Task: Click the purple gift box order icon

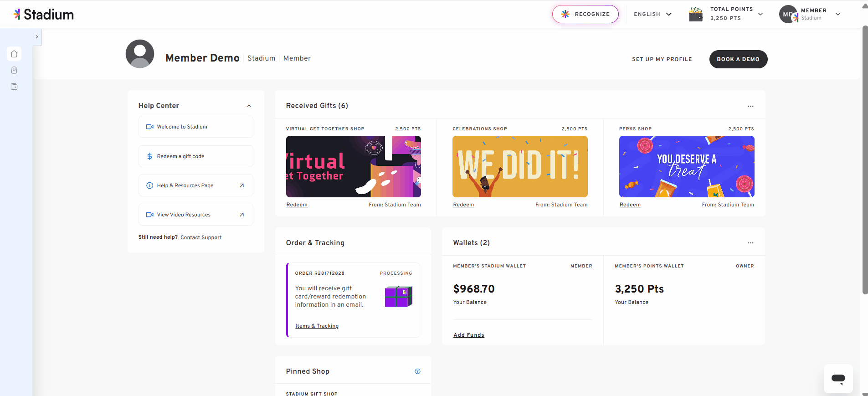Action: click(x=399, y=296)
